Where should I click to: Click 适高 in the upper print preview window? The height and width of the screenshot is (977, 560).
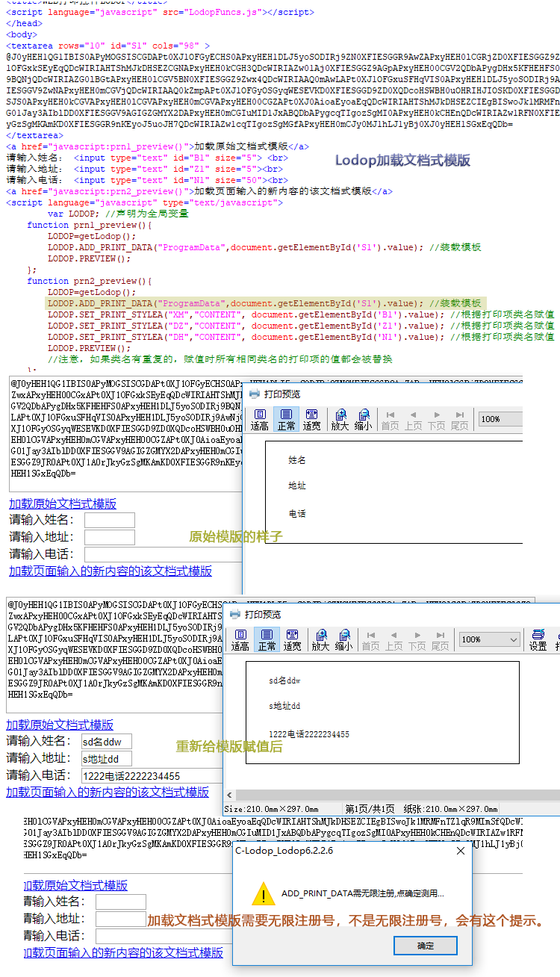point(259,419)
